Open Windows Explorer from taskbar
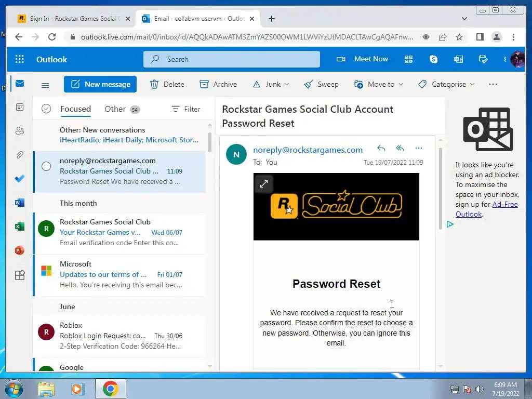This screenshot has width=532, height=399. [x=46, y=389]
